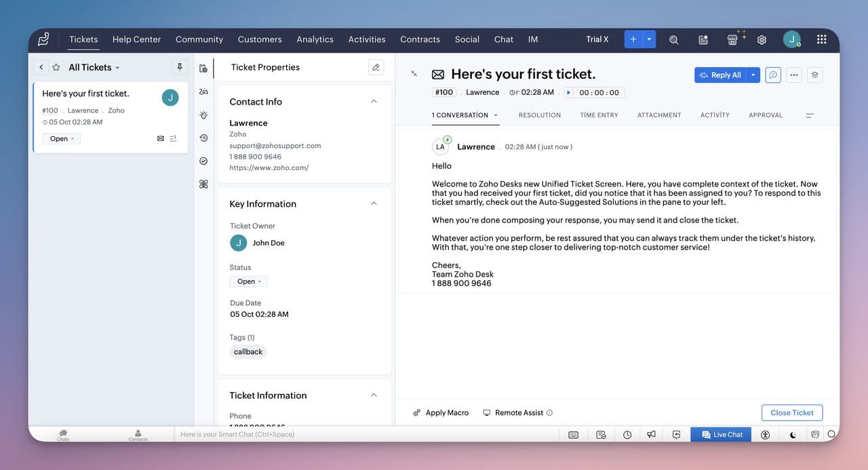
Task: Click the plus add-new button
Action: point(633,39)
